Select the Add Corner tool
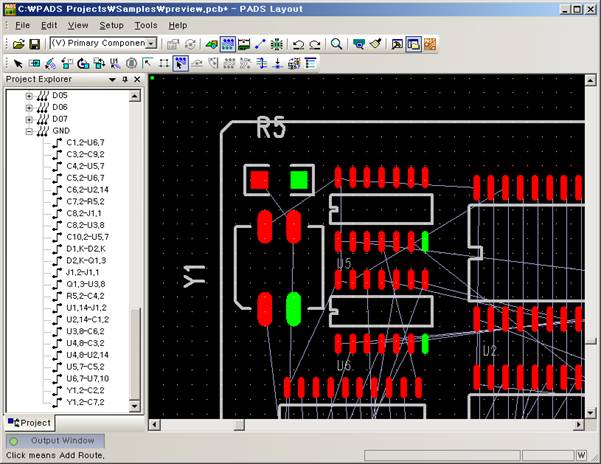 pyautogui.click(x=148, y=63)
